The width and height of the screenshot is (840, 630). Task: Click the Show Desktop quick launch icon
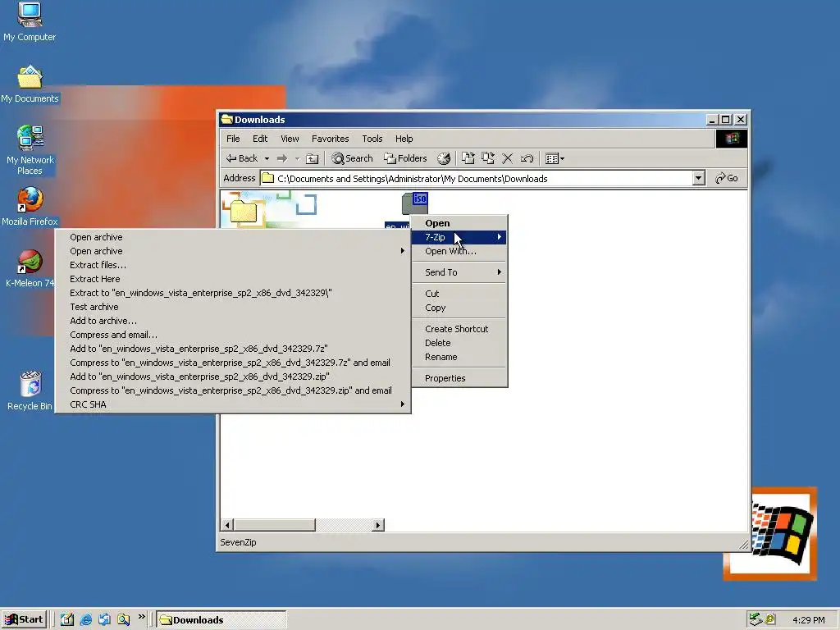[x=67, y=619]
